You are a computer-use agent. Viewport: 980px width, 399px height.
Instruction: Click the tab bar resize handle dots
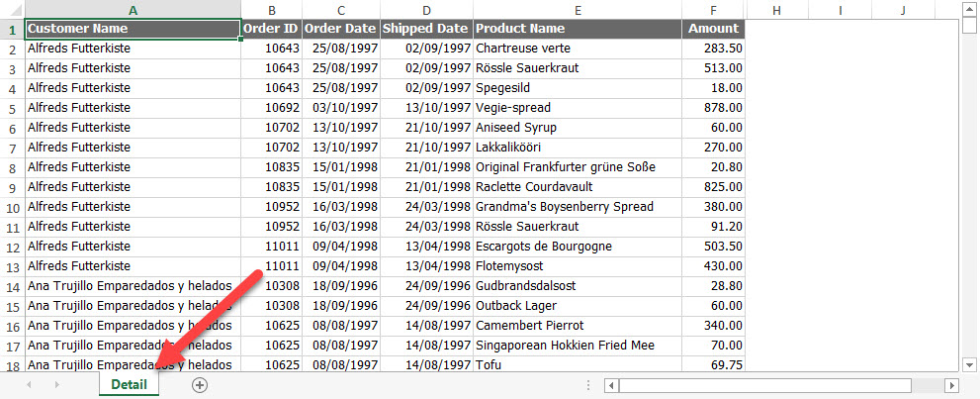(587, 385)
